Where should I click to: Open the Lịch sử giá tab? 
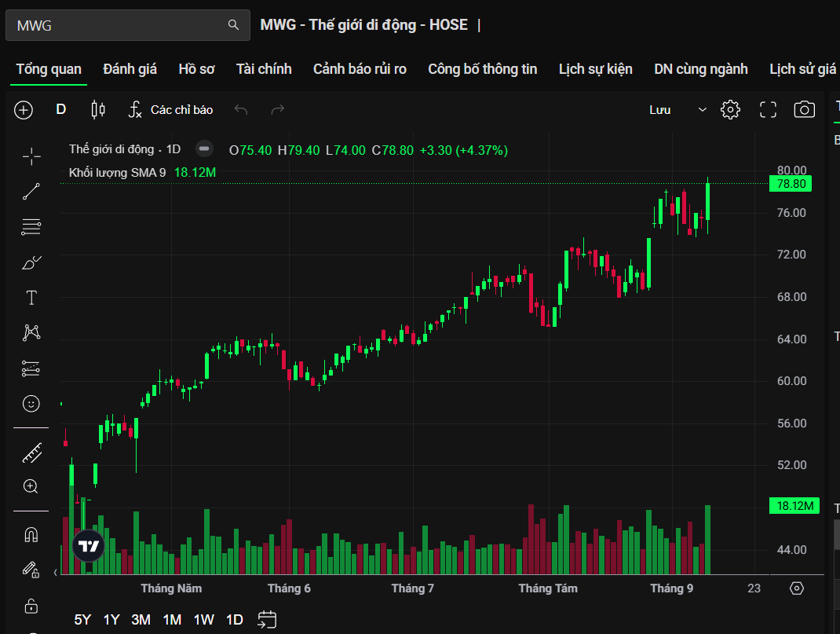[x=802, y=69]
